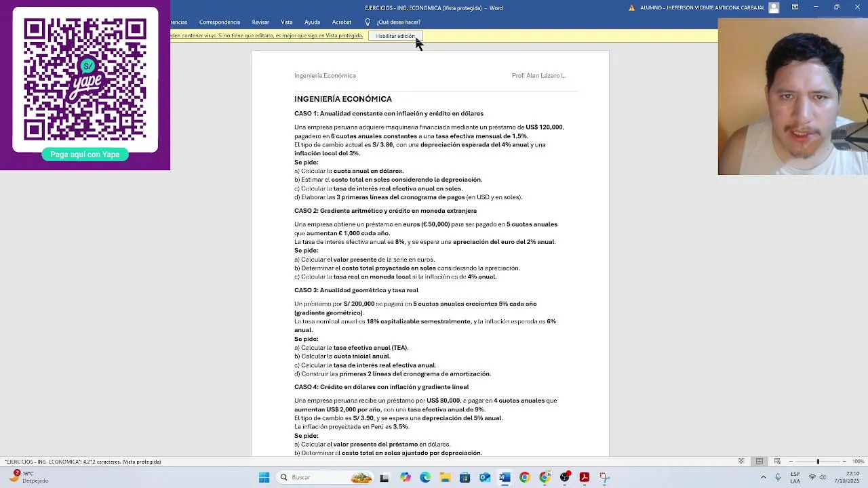Screen dimensions: 868x488
Task: Click the webcam video overlay
Action: pos(793,96)
